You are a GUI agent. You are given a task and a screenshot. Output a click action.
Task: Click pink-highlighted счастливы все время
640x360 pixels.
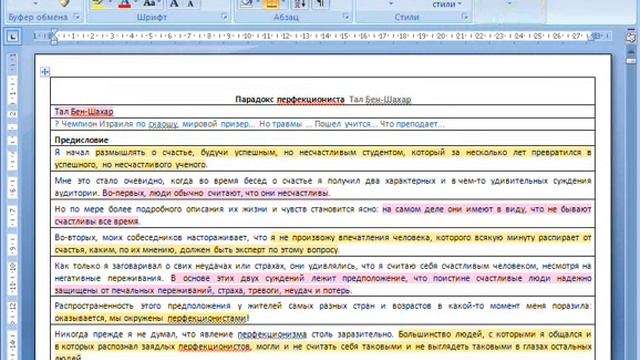pyautogui.click(x=96, y=221)
